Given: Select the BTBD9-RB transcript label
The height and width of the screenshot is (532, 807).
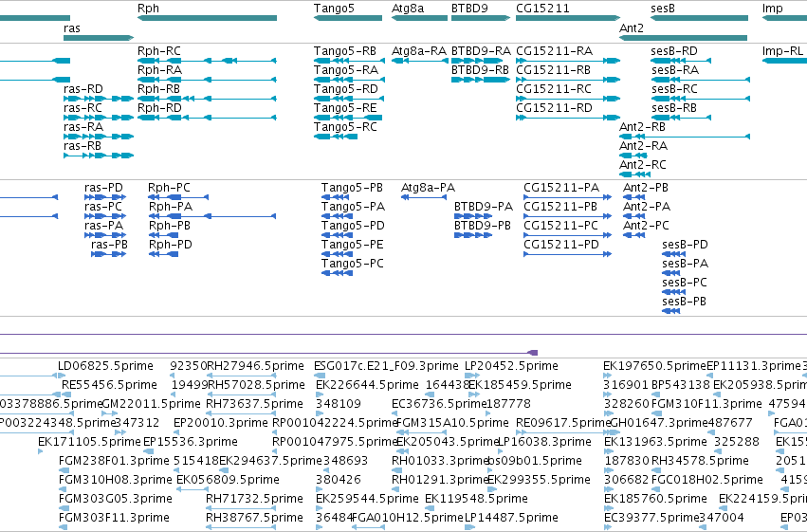Looking at the screenshot, I should [x=480, y=70].
